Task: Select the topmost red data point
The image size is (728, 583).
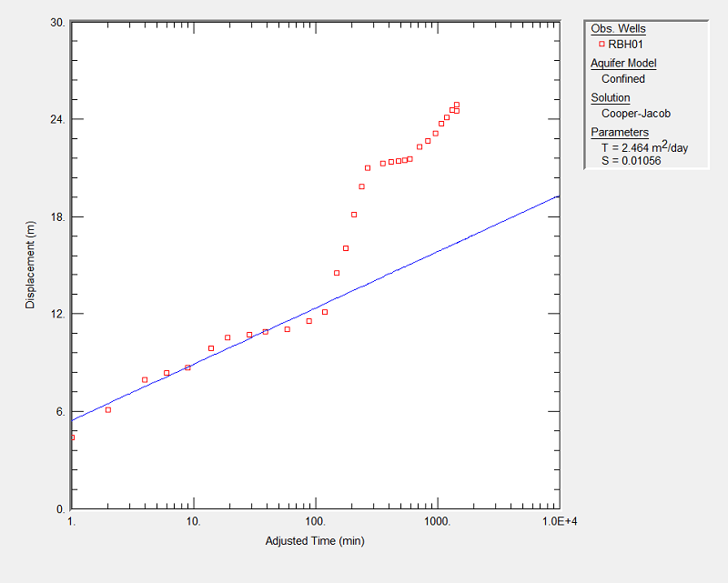Action: [457, 105]
